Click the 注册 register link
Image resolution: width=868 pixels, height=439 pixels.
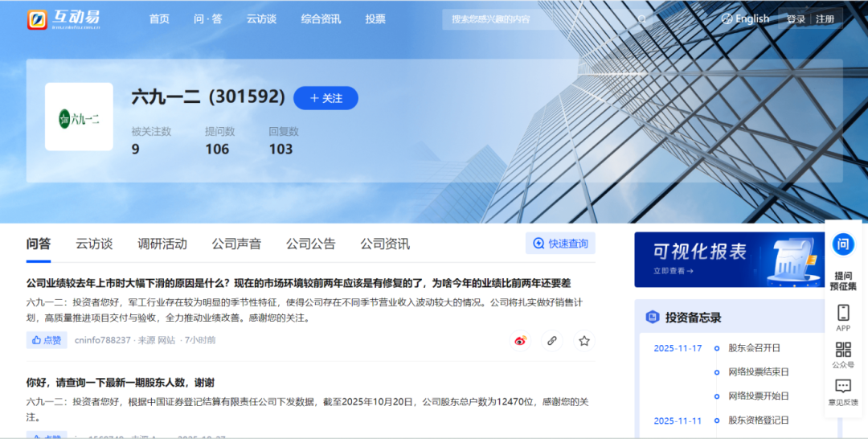(x=825, y=19)
